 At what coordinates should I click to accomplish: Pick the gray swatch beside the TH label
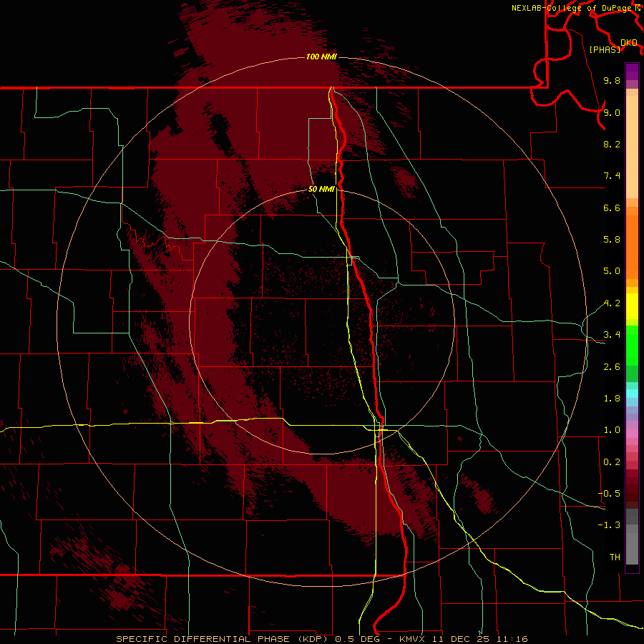pyautogui.click(x=632, y=549)
